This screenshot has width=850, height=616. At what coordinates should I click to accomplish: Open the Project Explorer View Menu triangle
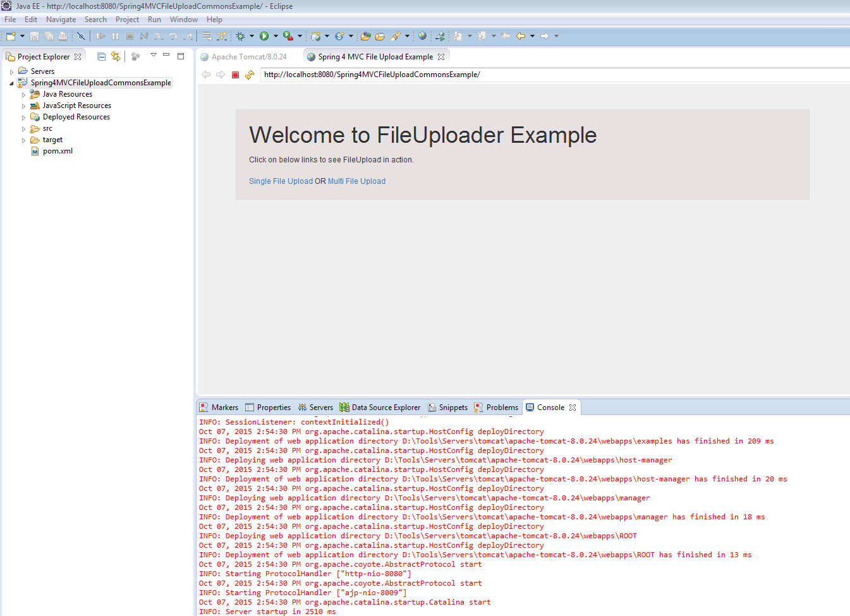pos(153,55)
